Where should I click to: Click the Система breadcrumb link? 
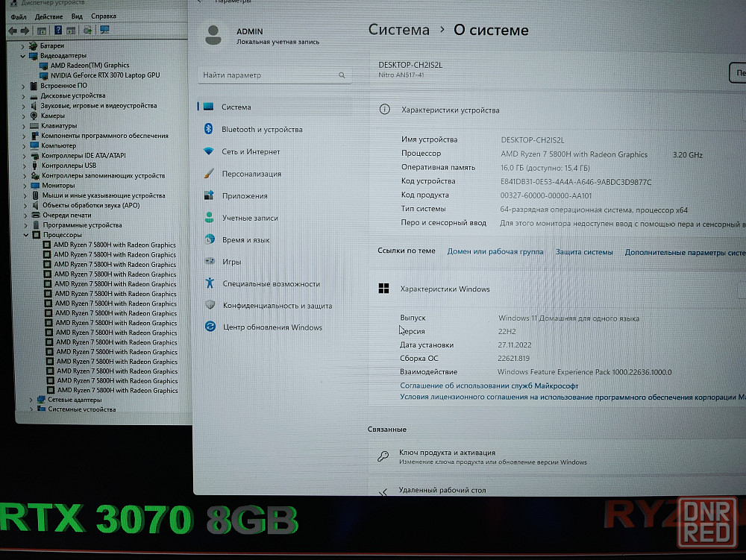pos(398,30)
